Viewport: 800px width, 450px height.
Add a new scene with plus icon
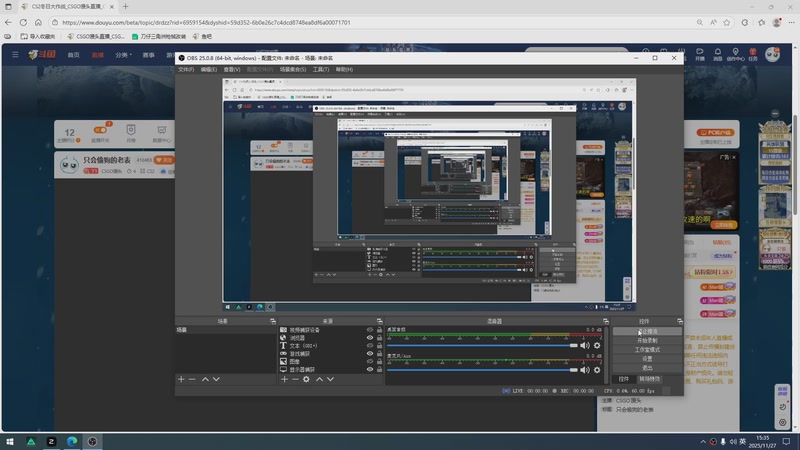181,379
